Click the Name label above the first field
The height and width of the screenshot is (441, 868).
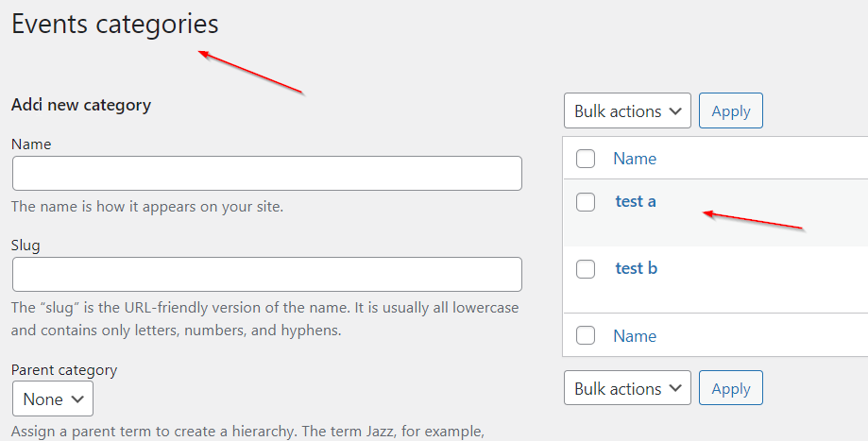31,144
